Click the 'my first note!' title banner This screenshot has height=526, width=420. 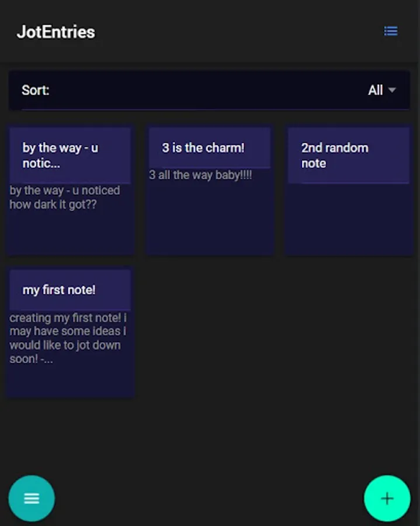[70, 289]
